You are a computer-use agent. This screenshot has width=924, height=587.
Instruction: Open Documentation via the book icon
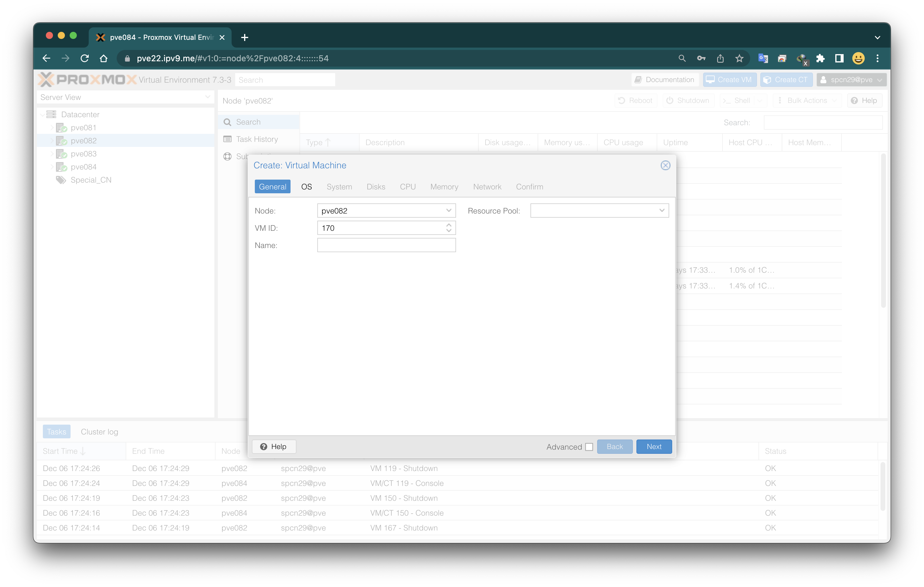point(638,79)
